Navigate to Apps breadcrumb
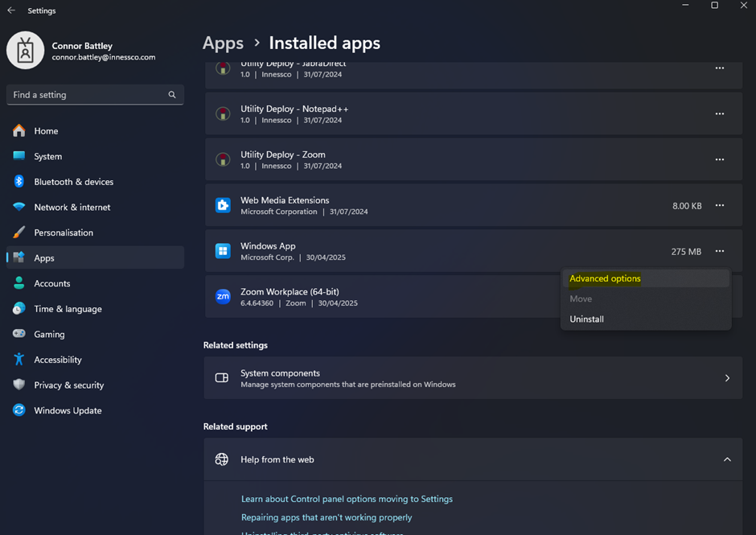 point(223,43)
